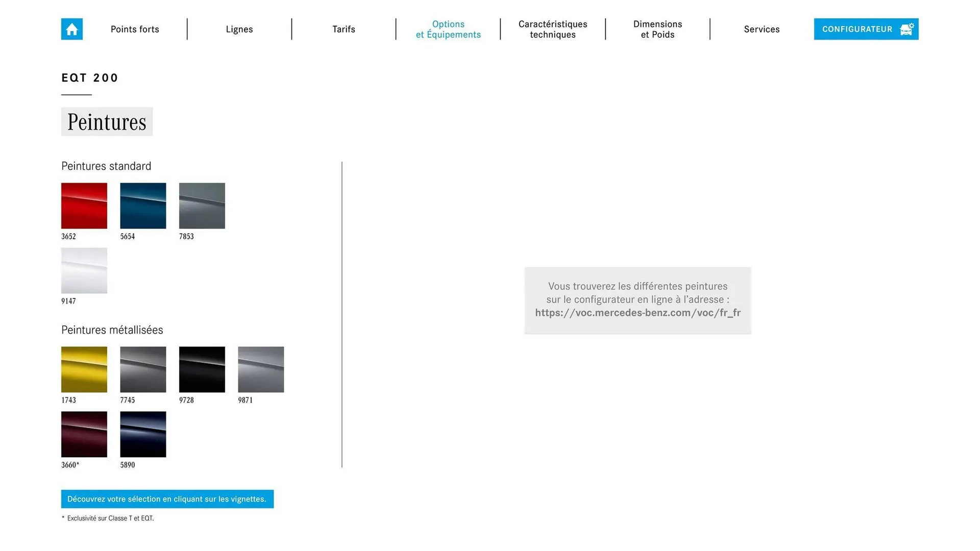The width and height of the screenshot is (980, 551).
Task: Open the Configurateur button
Action: pyautogui.click(x=866, y=29)
